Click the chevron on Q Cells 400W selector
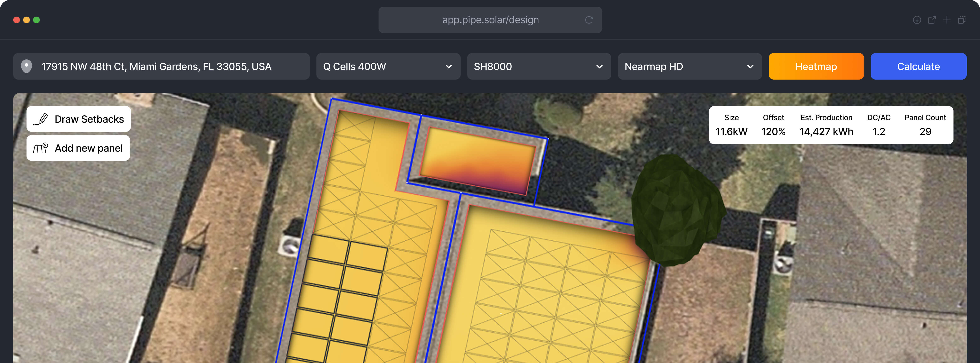This screenshot has height=363, width=980. tap(449, 67)
